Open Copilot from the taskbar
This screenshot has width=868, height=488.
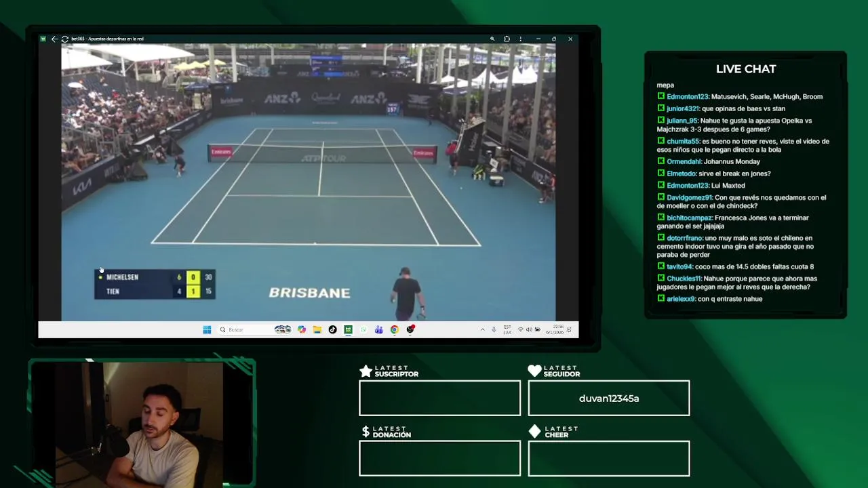point(301,329)
